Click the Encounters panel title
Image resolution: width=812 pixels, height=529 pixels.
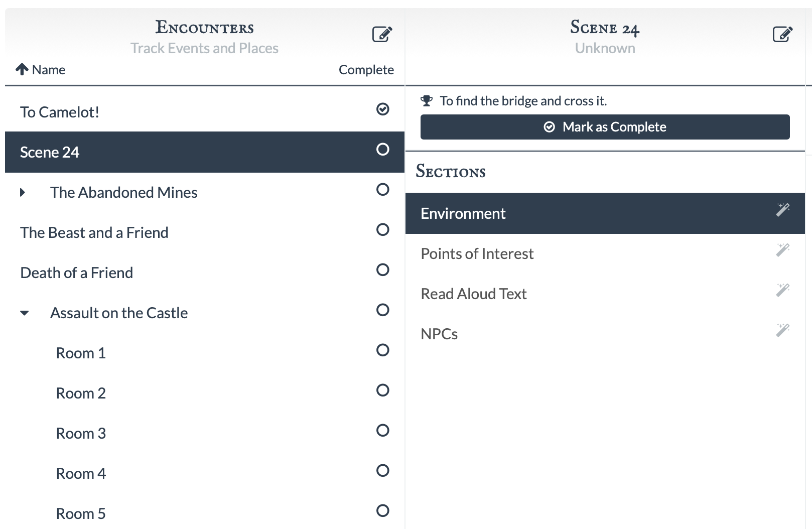coord(204,27)
